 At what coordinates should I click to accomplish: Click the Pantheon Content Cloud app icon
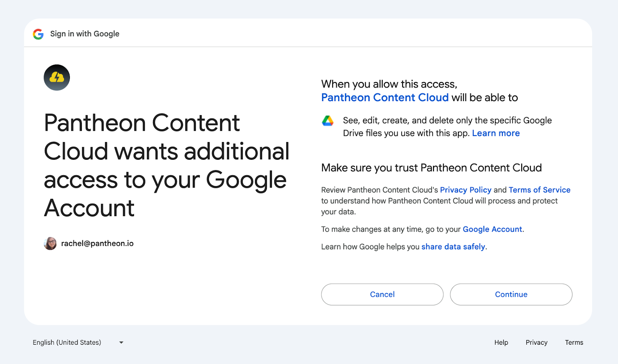[x=57, y=78]
